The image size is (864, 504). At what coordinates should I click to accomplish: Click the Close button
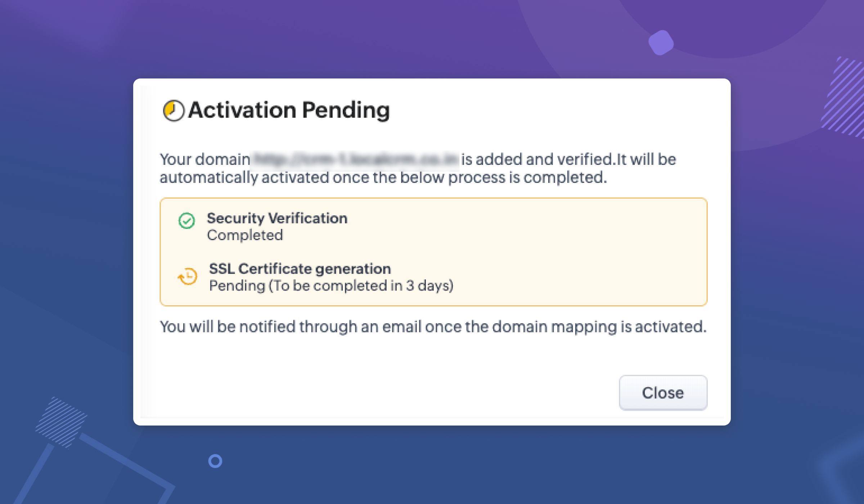click(663, 393)
